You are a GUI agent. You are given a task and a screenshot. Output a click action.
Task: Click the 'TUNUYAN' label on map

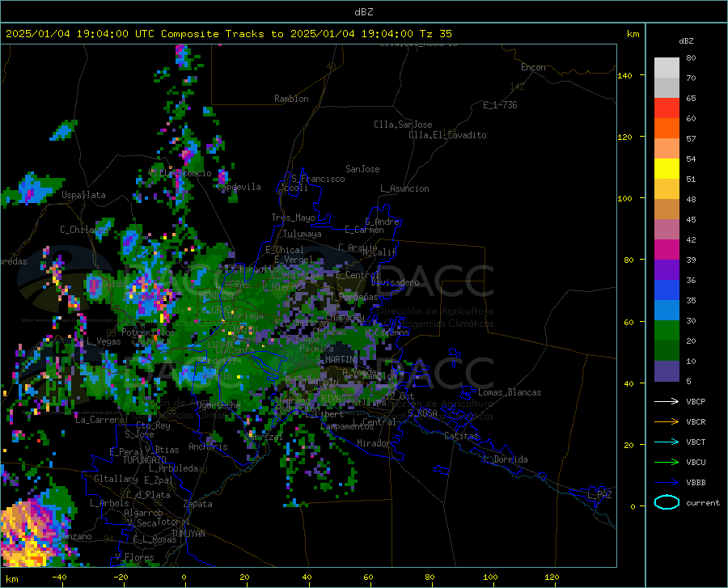(188, 534)
